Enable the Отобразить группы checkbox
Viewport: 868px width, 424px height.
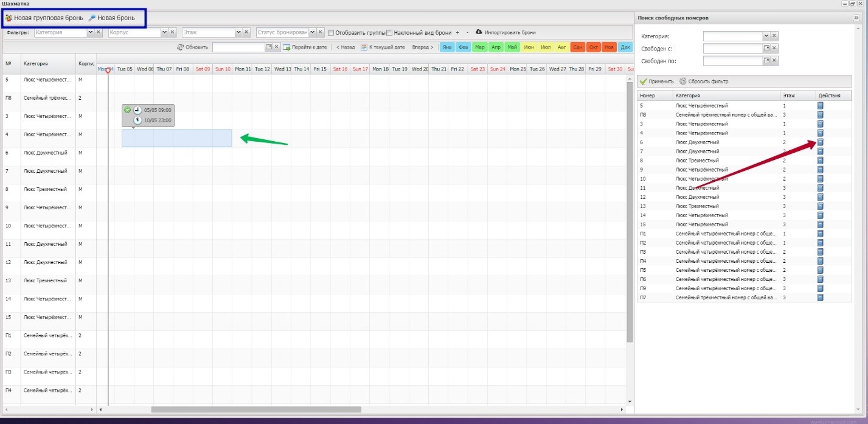(x=331, y=32)
